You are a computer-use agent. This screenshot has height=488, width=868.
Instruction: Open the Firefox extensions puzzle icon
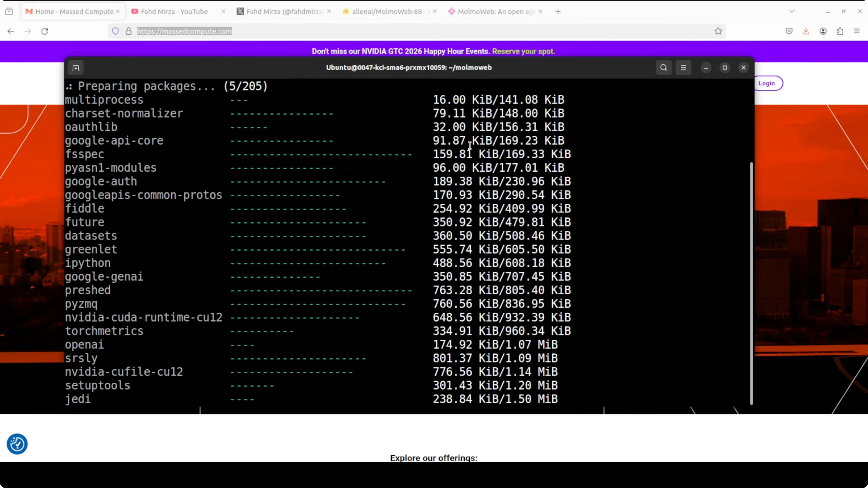[840, 31]
